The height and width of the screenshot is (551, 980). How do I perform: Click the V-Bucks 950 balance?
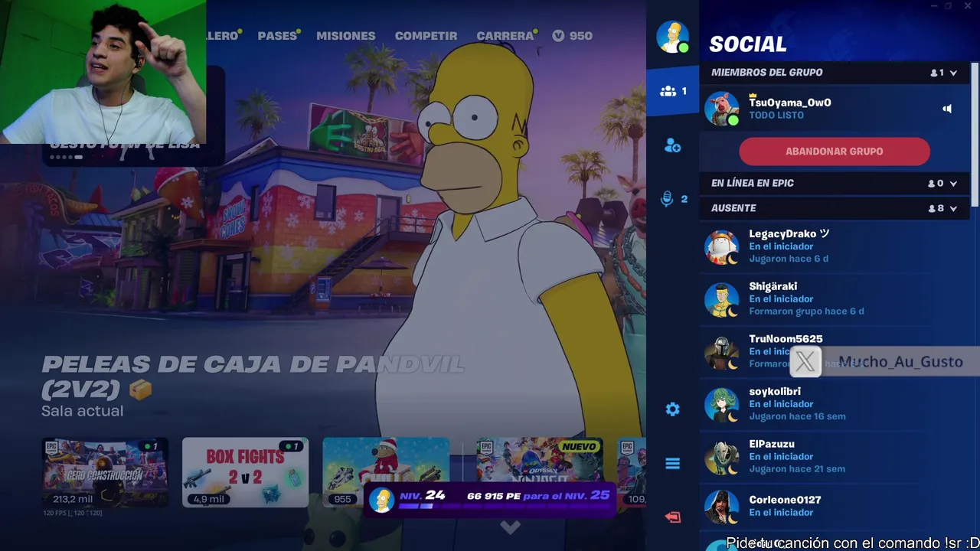click(x=572, y=36)
